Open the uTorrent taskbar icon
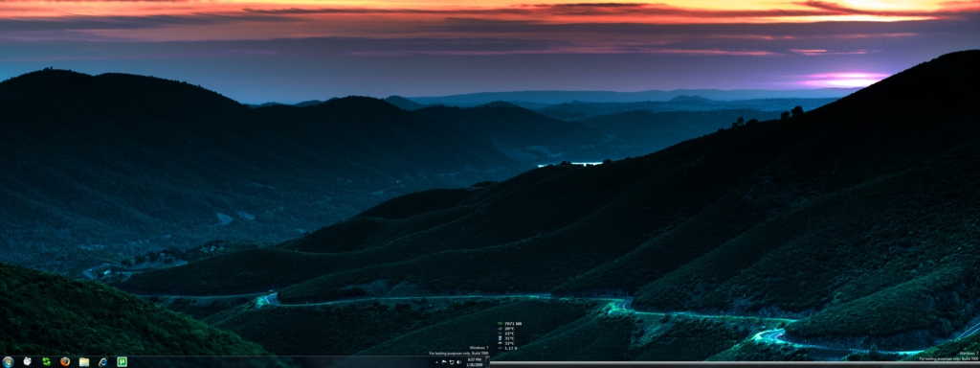 coord(122,361)
